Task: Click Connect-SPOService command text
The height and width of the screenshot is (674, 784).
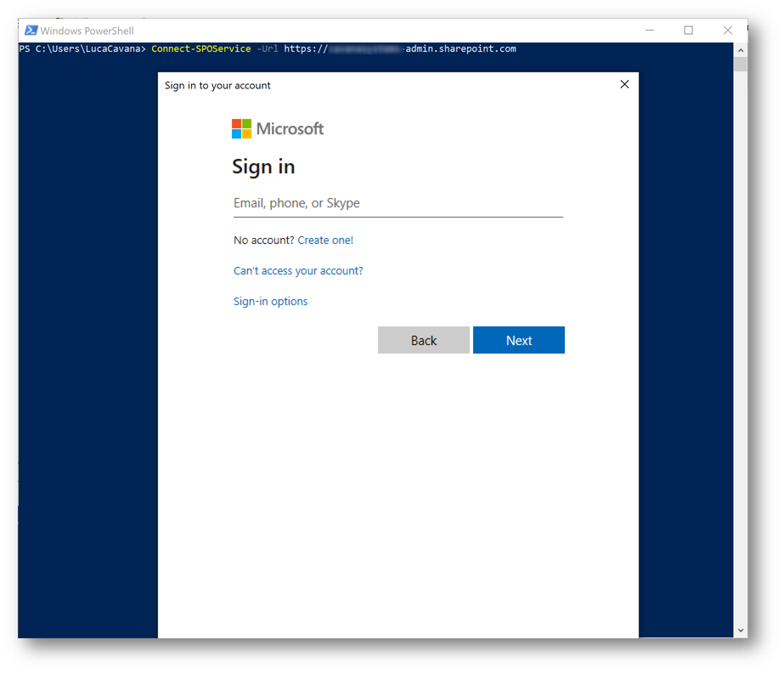Action: click(x=201, y=48)
